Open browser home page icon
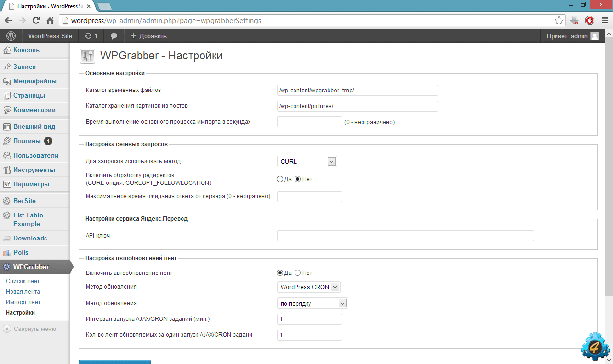 (x=50, y=21)
